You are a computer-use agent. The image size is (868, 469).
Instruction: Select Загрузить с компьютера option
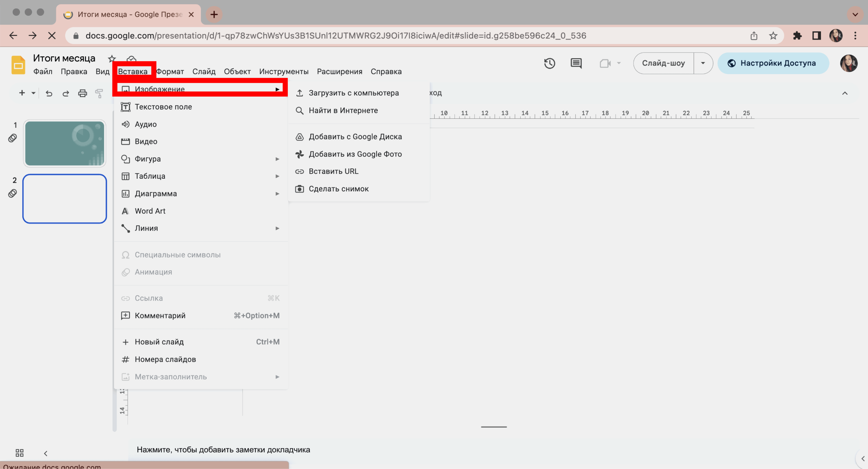tap(353, 92)
